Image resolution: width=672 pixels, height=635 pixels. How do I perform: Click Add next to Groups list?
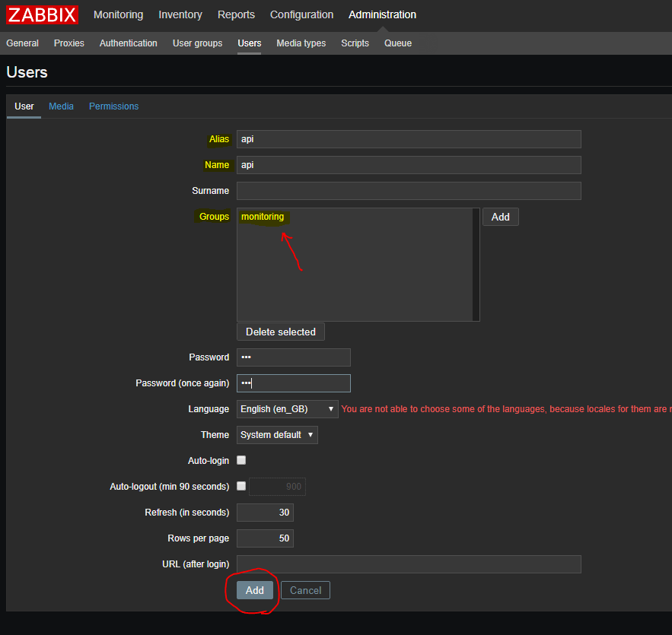point(500,217)
